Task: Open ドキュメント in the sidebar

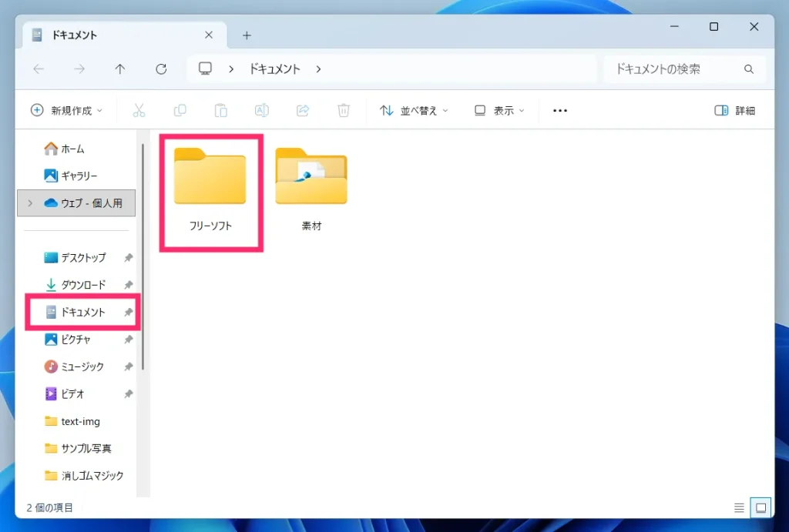Action: [76, 313]
